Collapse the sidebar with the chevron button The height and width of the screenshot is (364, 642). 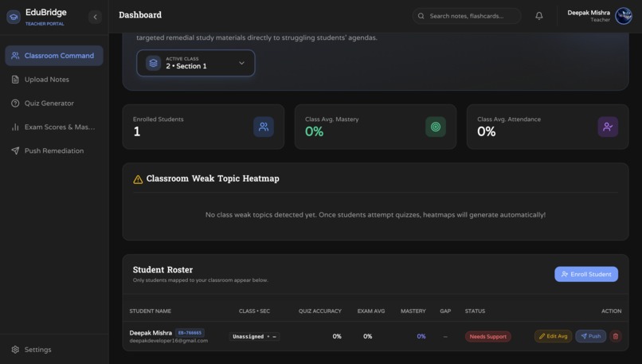[95, 17]
